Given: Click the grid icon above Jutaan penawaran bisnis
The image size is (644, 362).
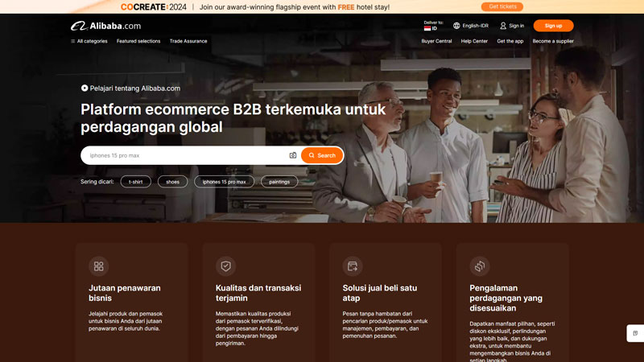Looking at the screenshot, I should click(x=98, y=266).
